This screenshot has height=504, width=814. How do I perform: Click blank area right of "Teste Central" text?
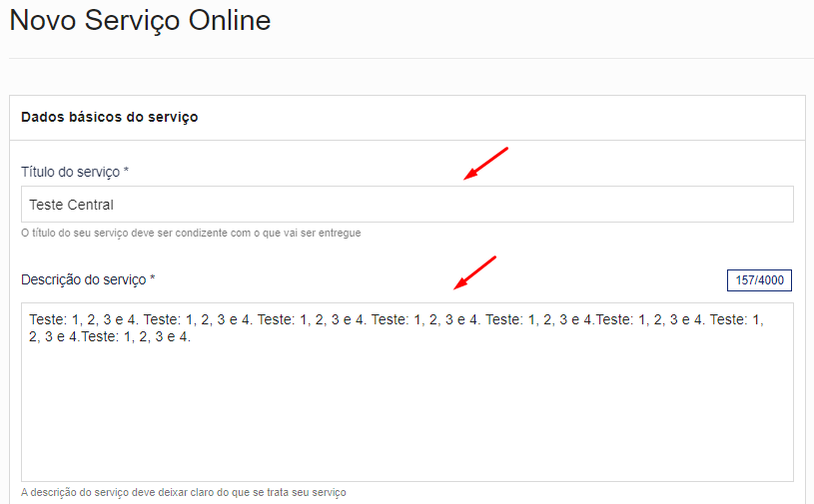click(449, 205)
